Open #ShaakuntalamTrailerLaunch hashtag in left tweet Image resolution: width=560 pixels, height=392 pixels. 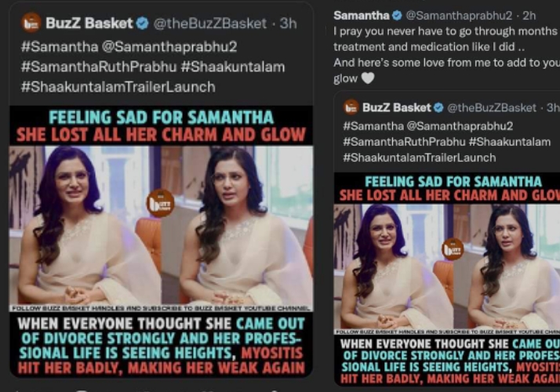[x=118, y=87]
